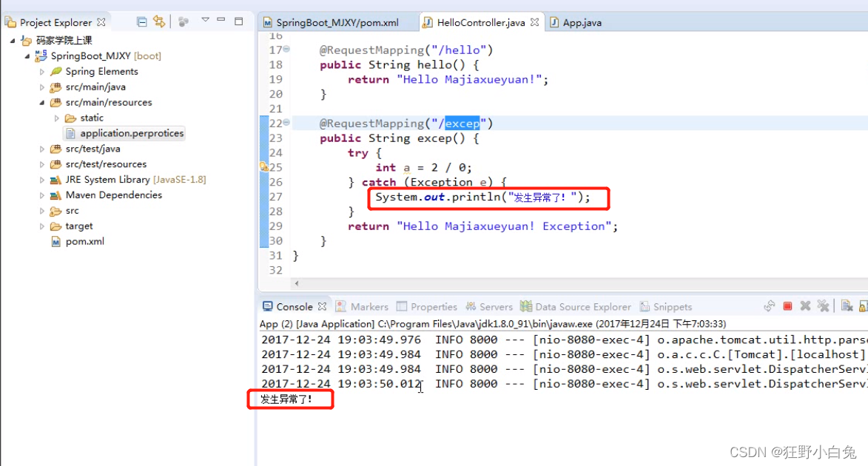The width and height of the screenshot is (868, 466).
Task: Click the return "Hello Majiaxueyuan!" line
Action: (x=448, y=80)
